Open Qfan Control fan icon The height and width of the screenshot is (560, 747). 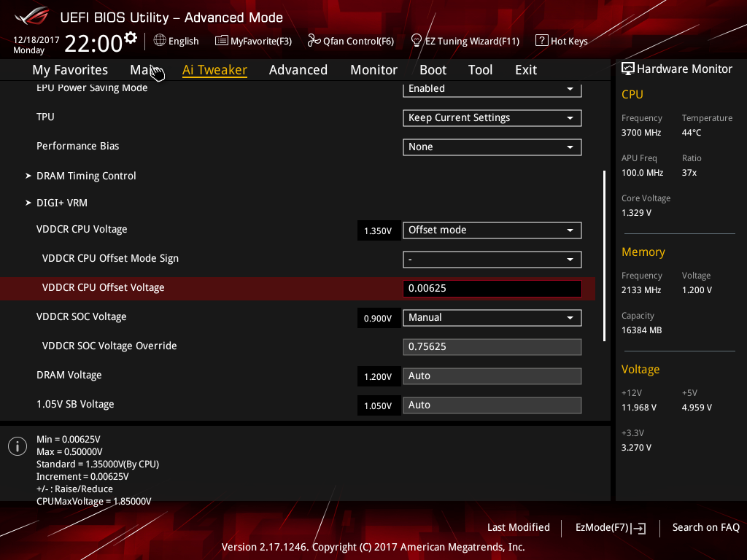(314, 41)
